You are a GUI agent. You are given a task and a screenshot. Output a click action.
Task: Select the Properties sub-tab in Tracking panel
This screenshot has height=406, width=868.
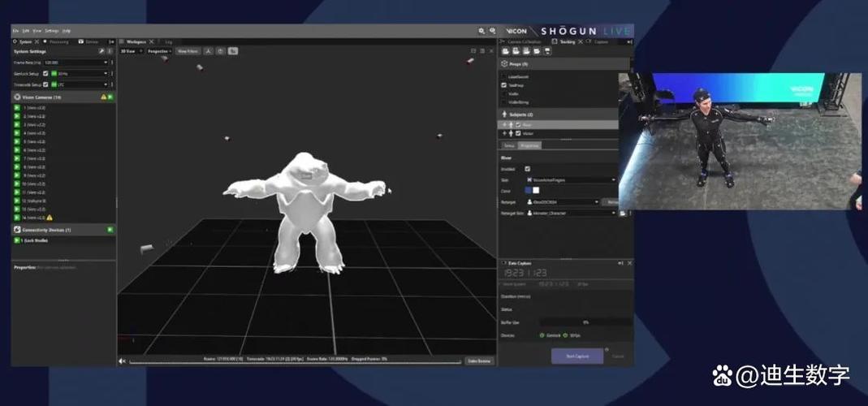(529, 145)
